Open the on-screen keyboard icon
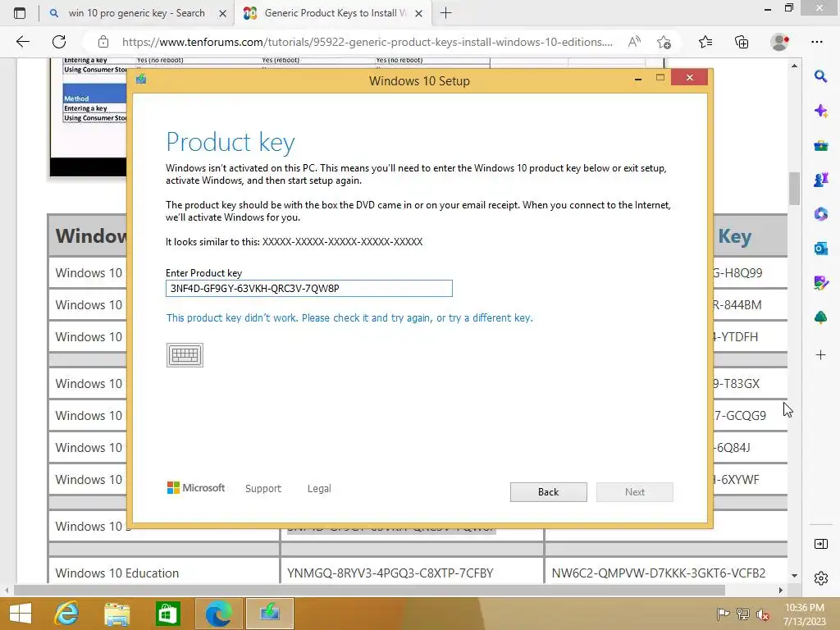Screen dimensions: 840x630 coord(185,354)
